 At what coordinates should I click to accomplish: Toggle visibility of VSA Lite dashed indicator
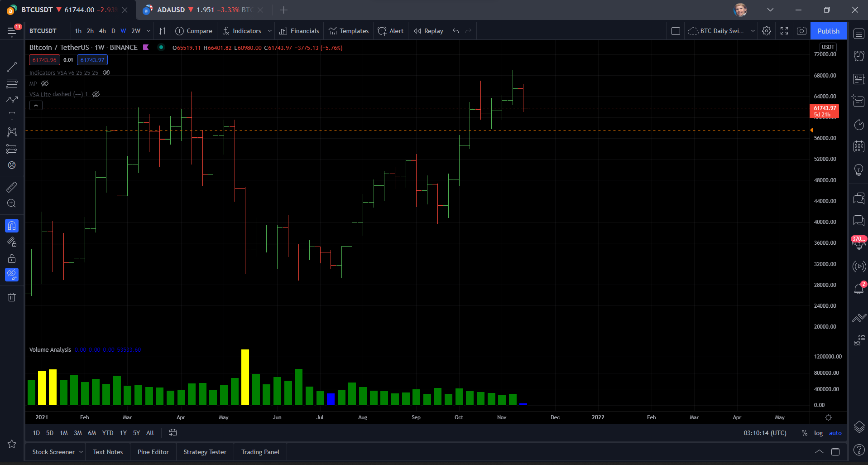click(96, 94)
